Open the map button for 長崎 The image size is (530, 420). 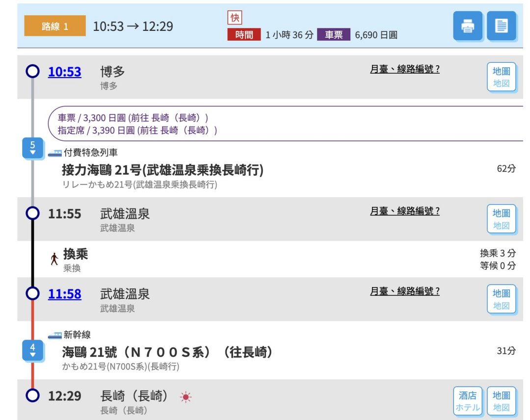(501, 401)
